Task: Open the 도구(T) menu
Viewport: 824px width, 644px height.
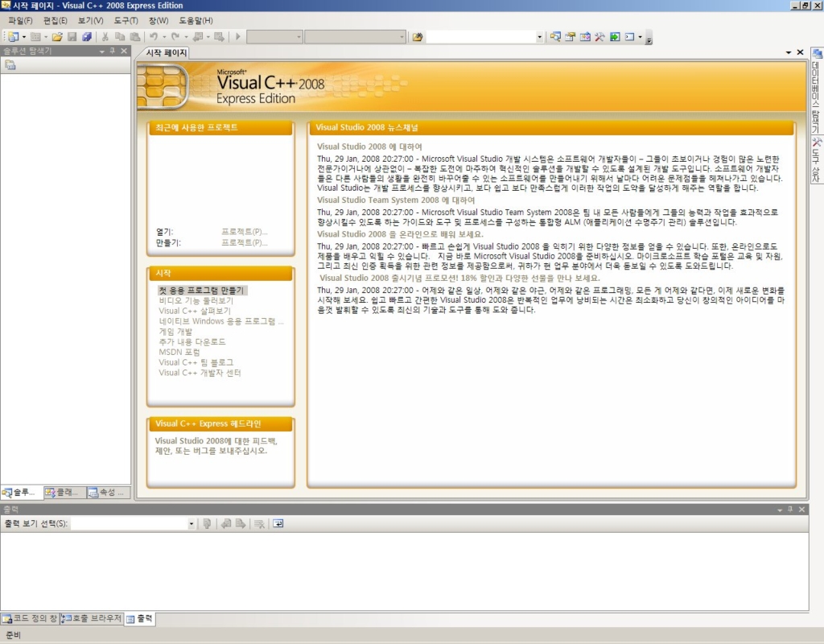Action: tap(126, 20)
